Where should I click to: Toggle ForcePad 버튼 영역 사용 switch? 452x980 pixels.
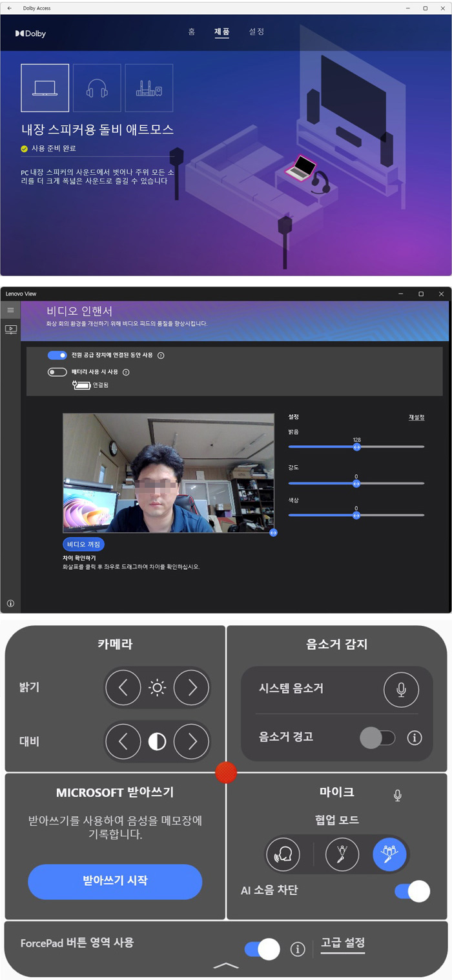pos(262,949)
